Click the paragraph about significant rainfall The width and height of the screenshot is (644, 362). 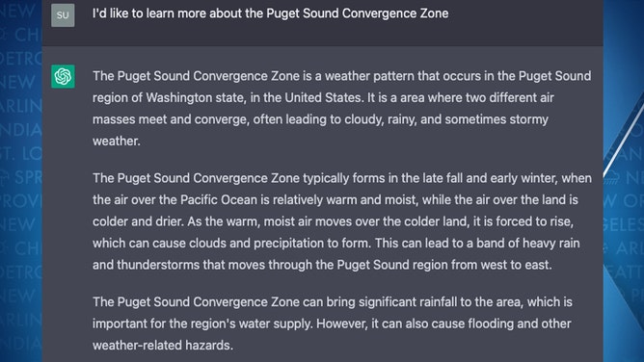coord(332,323)
